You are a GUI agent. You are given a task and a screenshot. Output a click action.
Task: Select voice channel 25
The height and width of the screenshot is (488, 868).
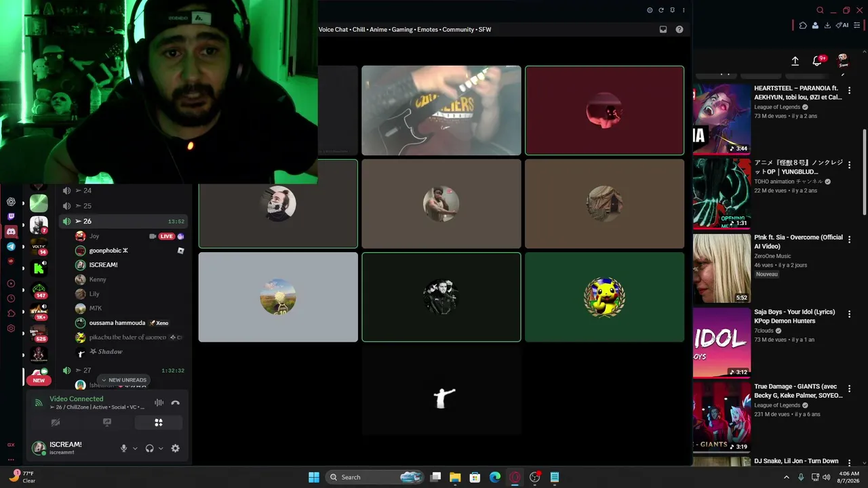pos(123,205)
